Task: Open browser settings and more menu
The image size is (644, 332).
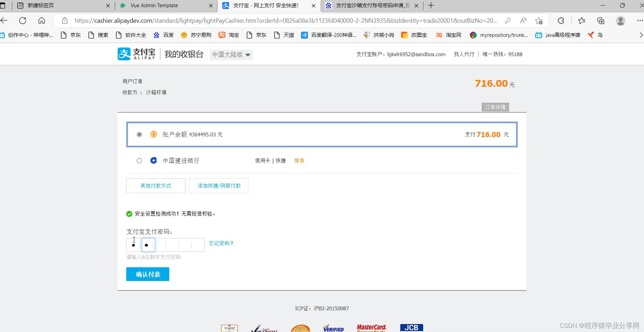Action: 640,21
